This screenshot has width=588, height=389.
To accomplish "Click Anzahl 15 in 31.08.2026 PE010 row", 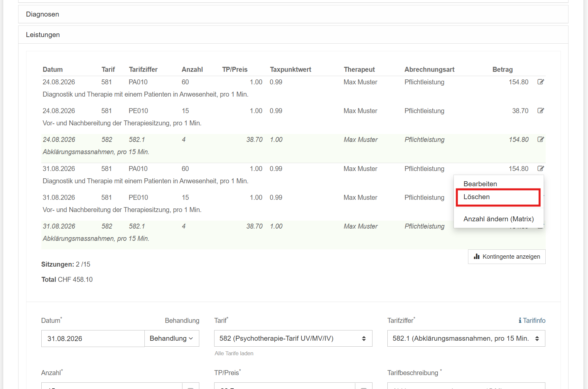I will (185, 197).
